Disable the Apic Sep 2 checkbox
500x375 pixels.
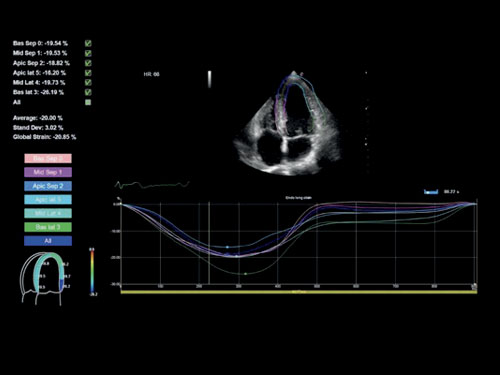pyautogui.click(x=88, y=63)
